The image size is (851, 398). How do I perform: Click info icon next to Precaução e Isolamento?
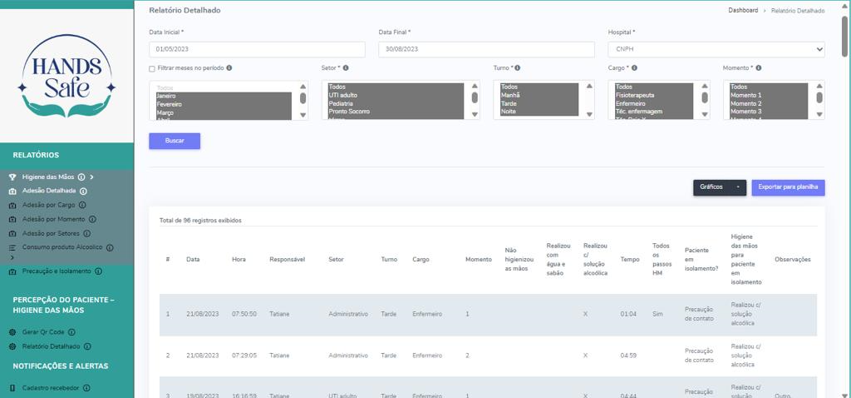coord(98,271)
